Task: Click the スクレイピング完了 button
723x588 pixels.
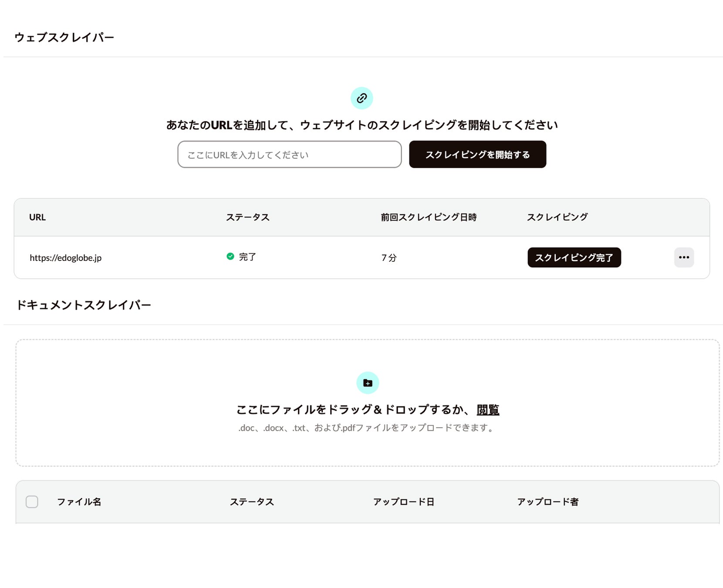Action: [x=574, y=257]
